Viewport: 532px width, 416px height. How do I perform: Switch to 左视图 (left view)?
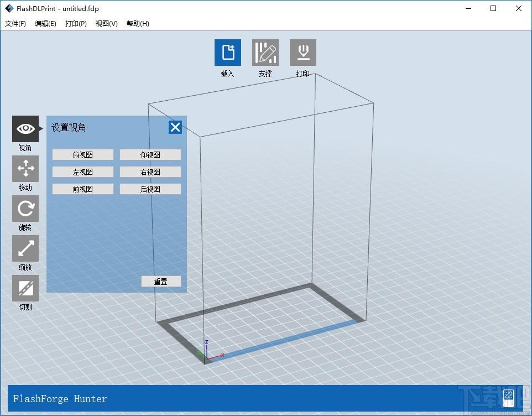click(x=83, y=172)
